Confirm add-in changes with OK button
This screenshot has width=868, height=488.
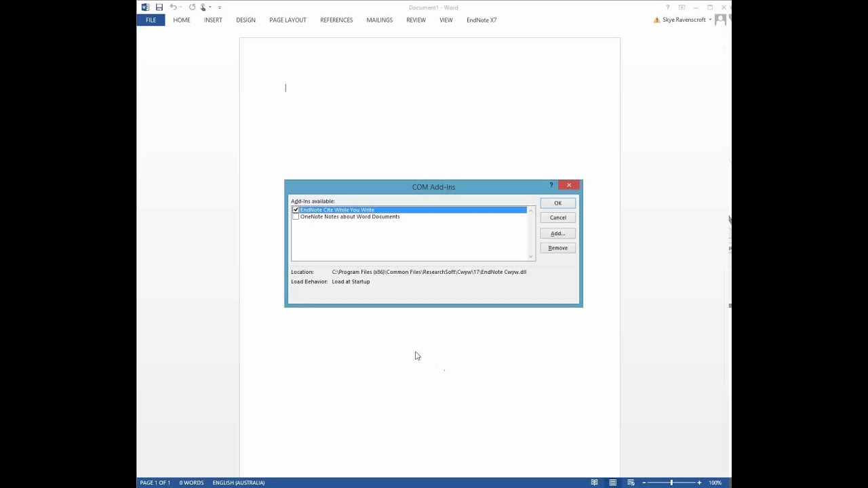pos(557,203)
